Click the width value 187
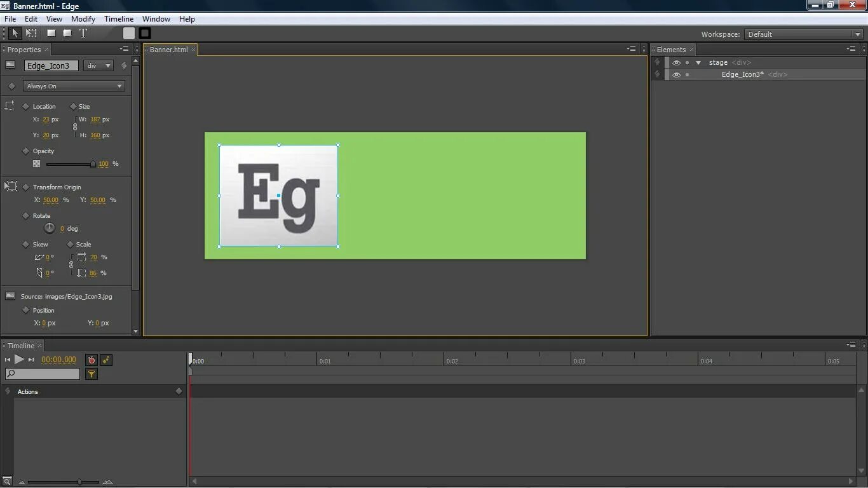868x488 pixels. pos(95,119)
